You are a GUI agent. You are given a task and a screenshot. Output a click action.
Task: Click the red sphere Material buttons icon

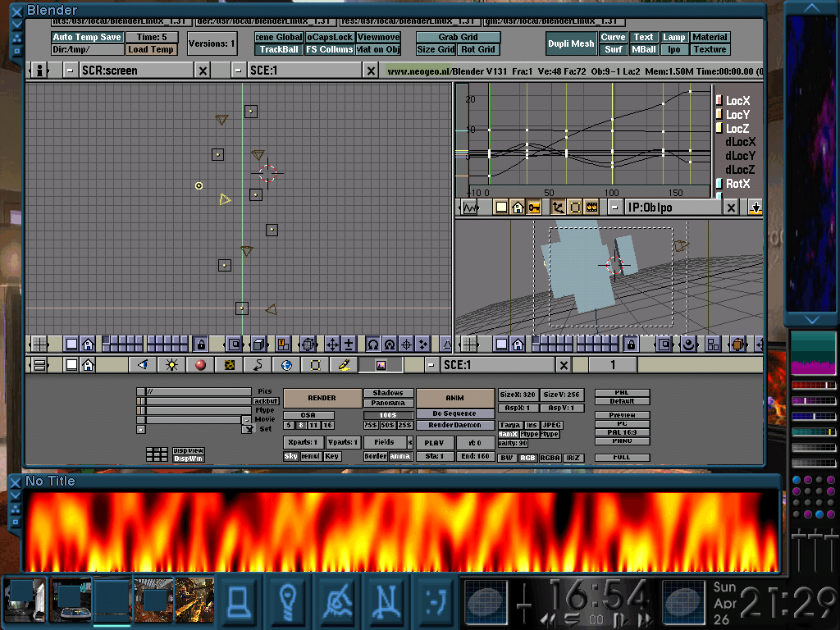click(x=200, y=365)
